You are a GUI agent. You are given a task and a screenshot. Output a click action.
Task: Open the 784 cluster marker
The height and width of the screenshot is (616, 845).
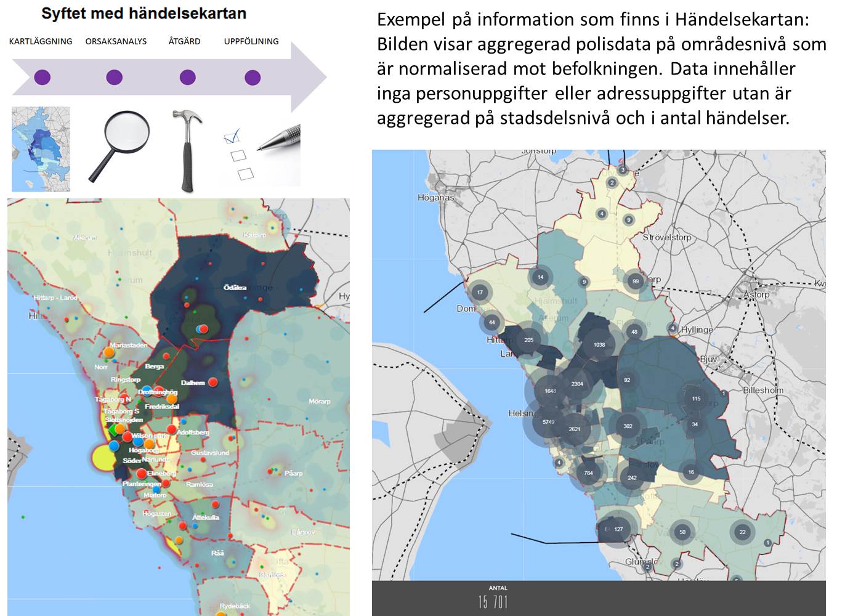(588, 473)
